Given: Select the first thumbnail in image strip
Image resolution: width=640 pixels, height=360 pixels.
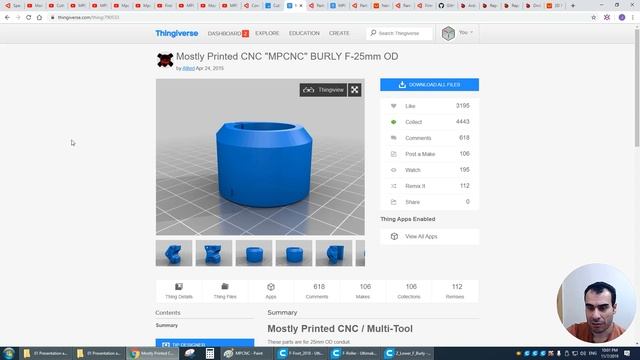Looking at the screenshot, I should (174, 253).
